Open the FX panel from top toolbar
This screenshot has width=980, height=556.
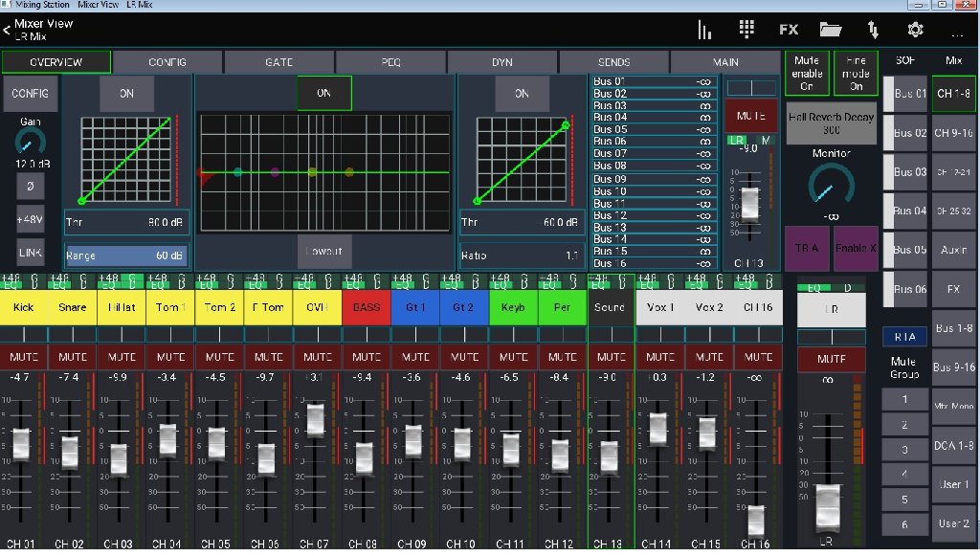coord(789,30)
